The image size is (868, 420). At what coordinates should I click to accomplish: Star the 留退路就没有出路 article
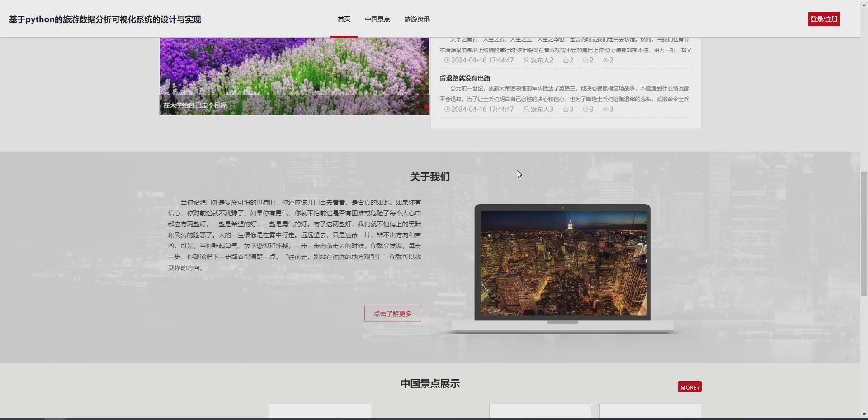click(x=585, y=109)
